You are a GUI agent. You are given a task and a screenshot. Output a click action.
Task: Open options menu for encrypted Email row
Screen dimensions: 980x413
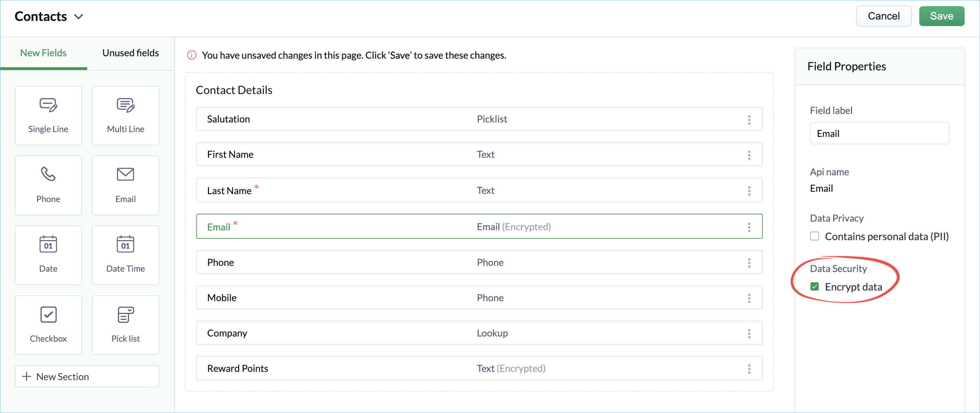(749, 227)
